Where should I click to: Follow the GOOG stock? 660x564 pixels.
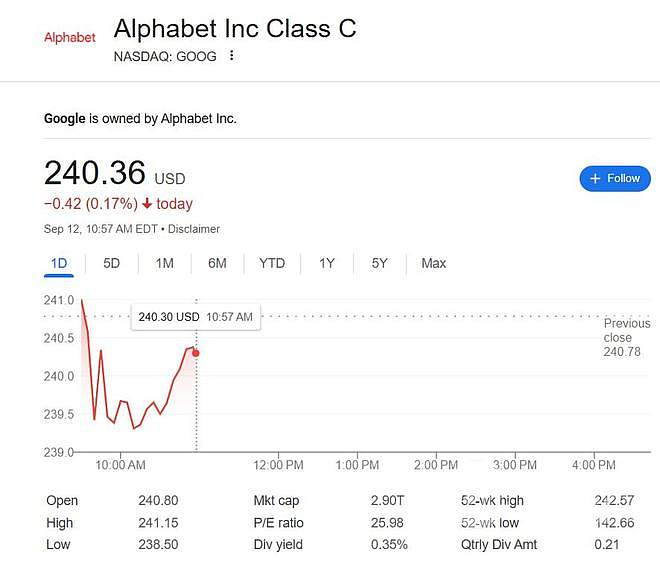coord(615,178)
